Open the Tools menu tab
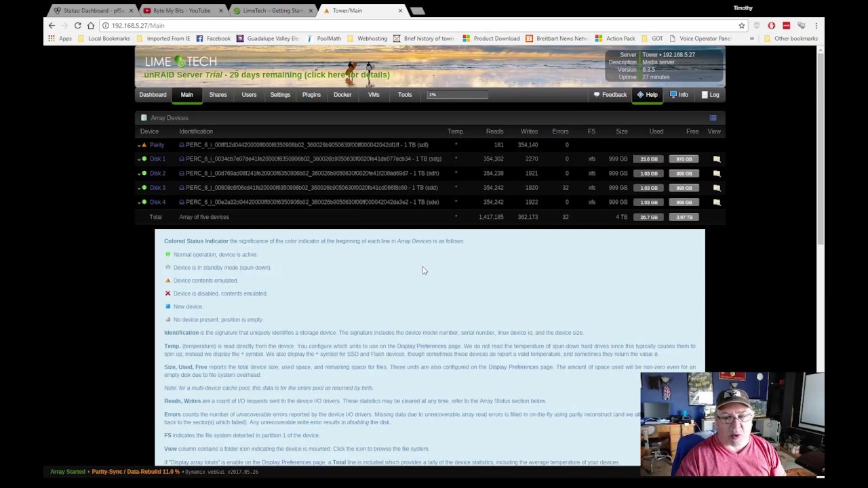This screenshot has width=868, height=488. click(405, 95)
